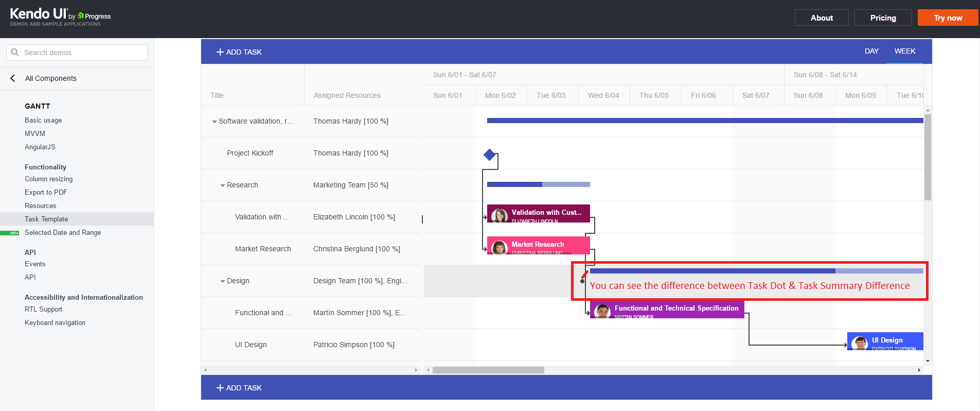Open the Basic usage demo
Screen dimensions: 980x411
point(43,120)
